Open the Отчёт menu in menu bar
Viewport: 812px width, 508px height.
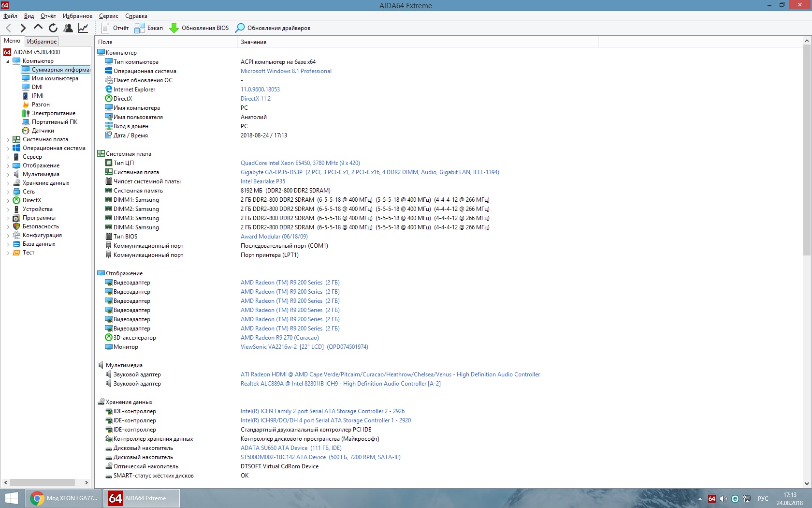[x=48, y=16]
